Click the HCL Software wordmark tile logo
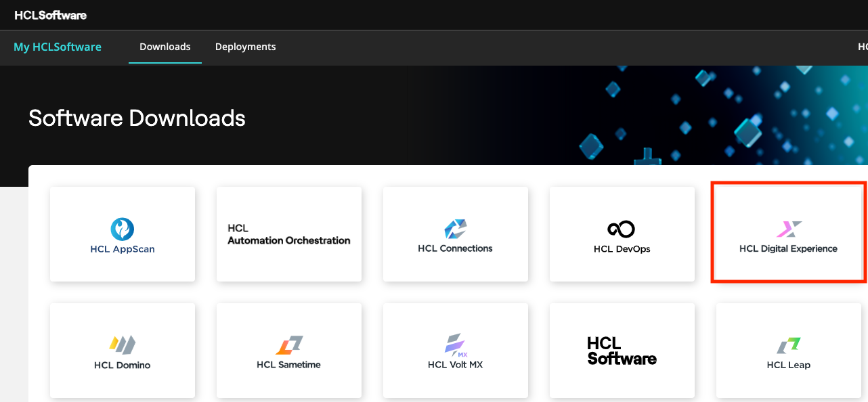Screen dimensions: 868x402 [622, 350]
